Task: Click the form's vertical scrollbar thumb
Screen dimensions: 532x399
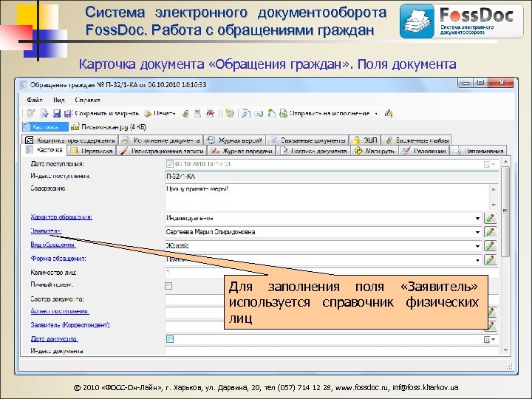Action: [x=505, y=211]
